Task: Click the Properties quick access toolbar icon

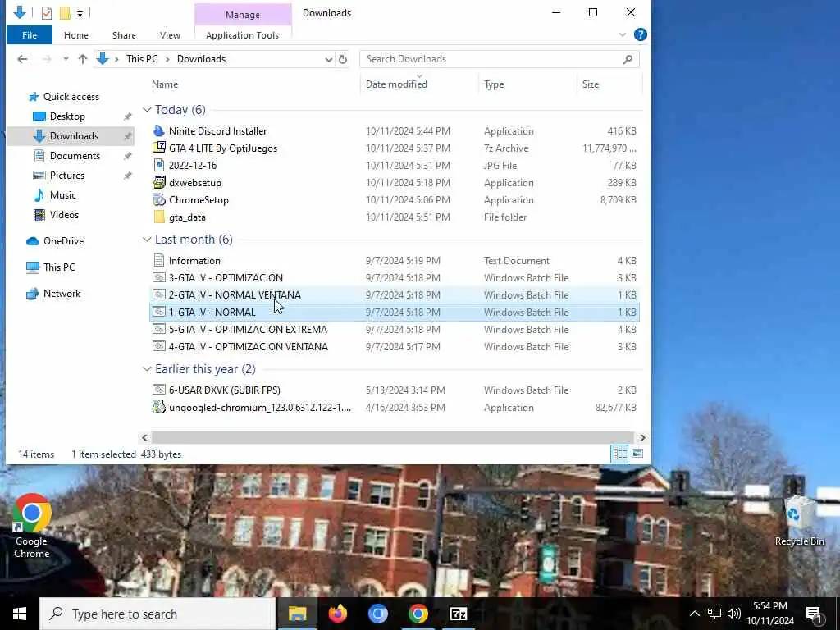Action: point(47,13)
